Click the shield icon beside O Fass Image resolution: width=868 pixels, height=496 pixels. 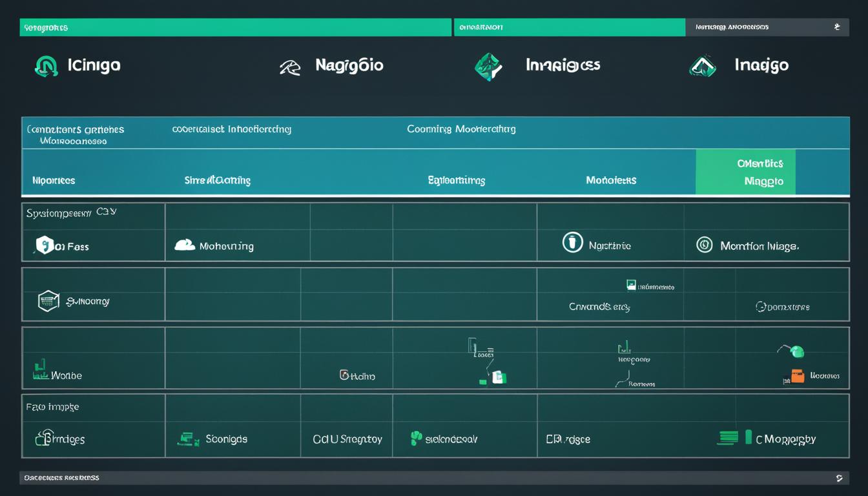[x=45, y=245]
